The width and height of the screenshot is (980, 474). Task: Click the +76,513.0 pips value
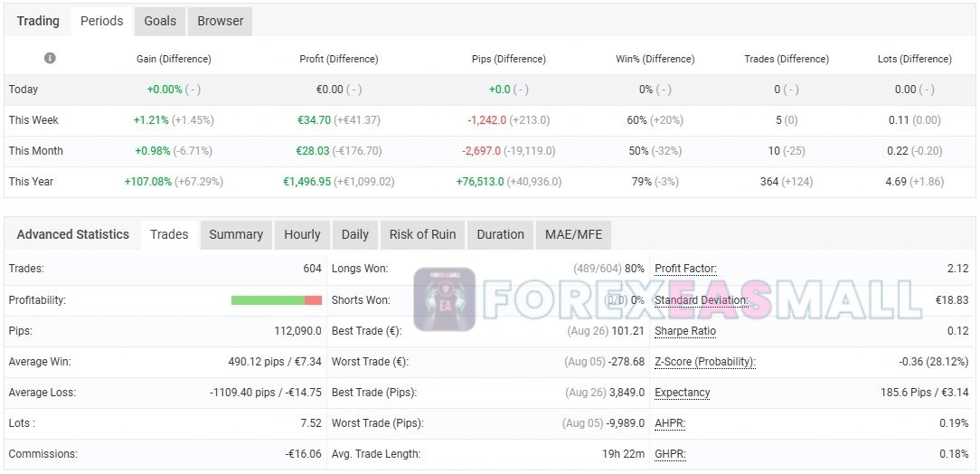[481, 181]
